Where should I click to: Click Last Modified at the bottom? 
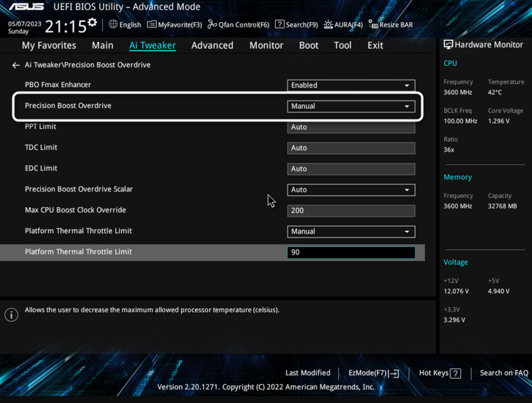coord(308,373)
